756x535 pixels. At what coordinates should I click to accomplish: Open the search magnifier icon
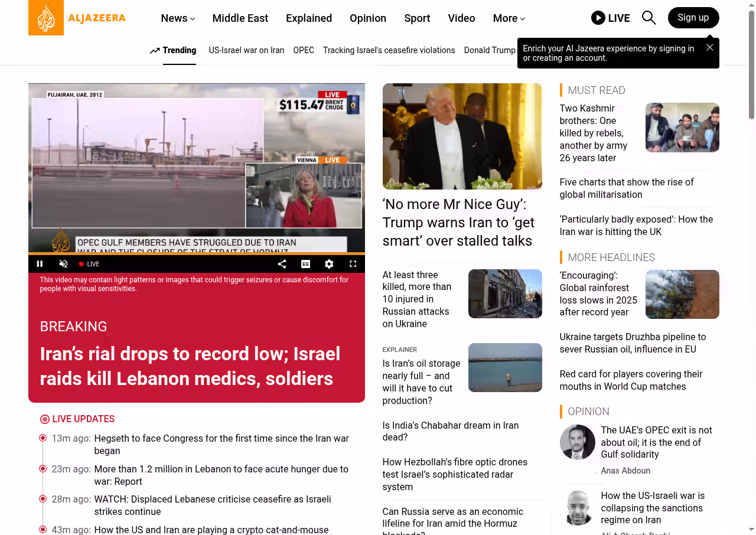click(x=649, y=18)
